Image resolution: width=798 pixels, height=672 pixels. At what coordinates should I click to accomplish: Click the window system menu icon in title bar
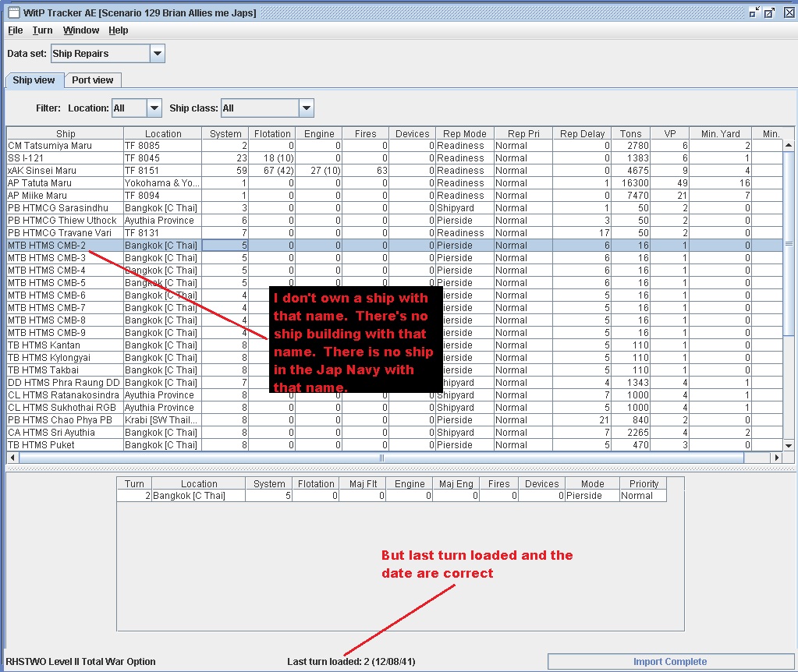14,12
